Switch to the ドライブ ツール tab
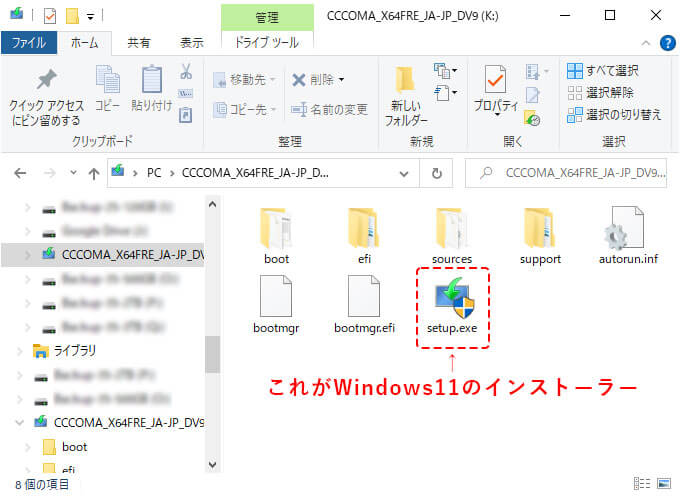The width and height of the screenshot is (680, 497). [x=267, y=43]
